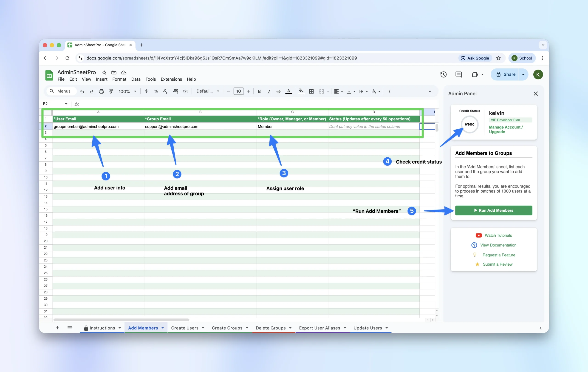Click the print icon in toolbar
Screen dimensions: 588x372
(x=101, y=91)
